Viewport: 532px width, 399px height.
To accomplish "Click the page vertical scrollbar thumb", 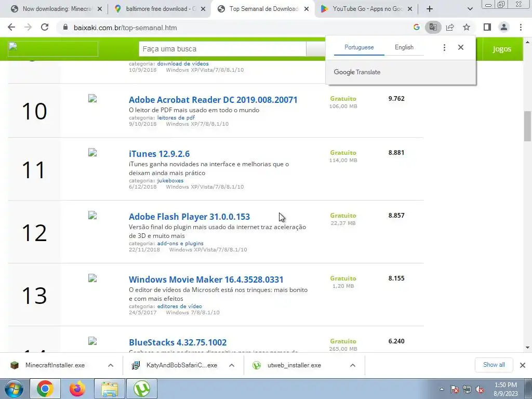I will pos(527,126).
